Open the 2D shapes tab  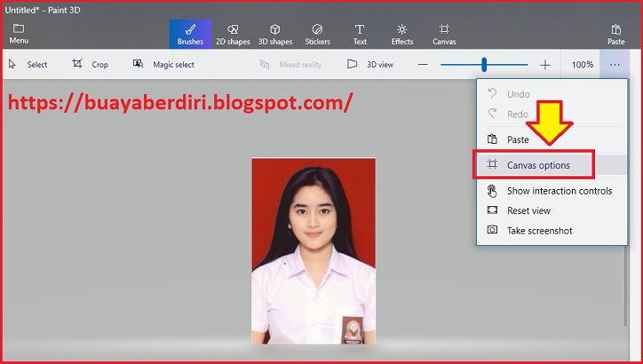click(x=233, y=34)
